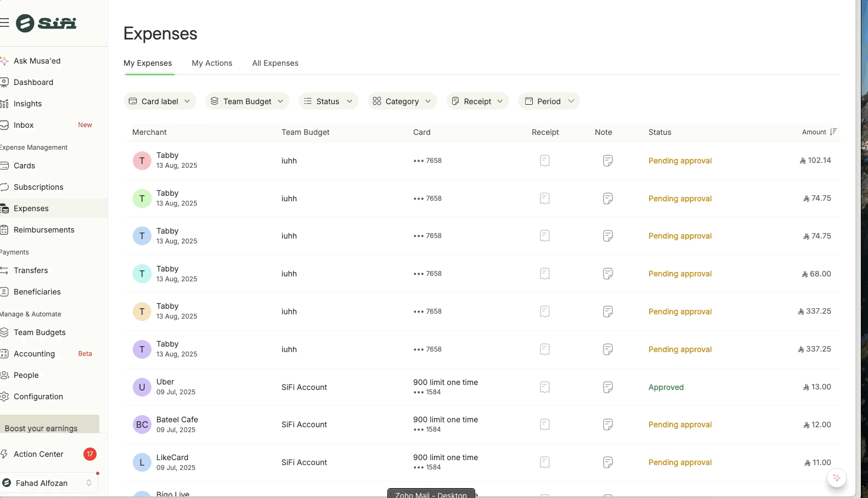Image resolution: width=868 pixels, height=498 pixels.
Task: Switch to the My Actions tab
Action: click(212, 63)
